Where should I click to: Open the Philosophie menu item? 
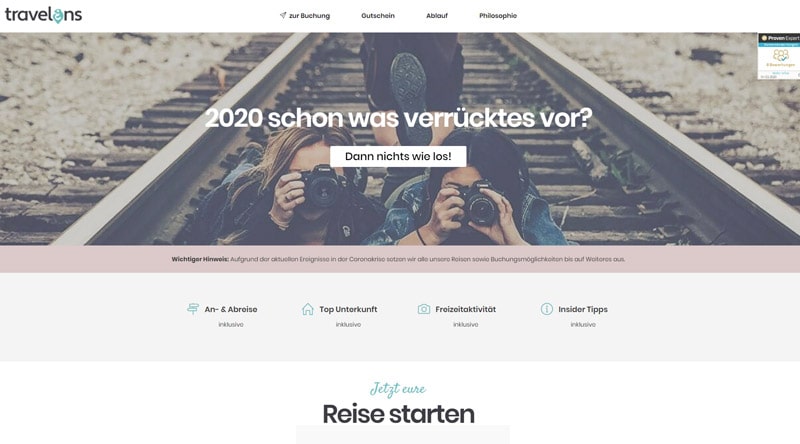(x=498, y=16)
